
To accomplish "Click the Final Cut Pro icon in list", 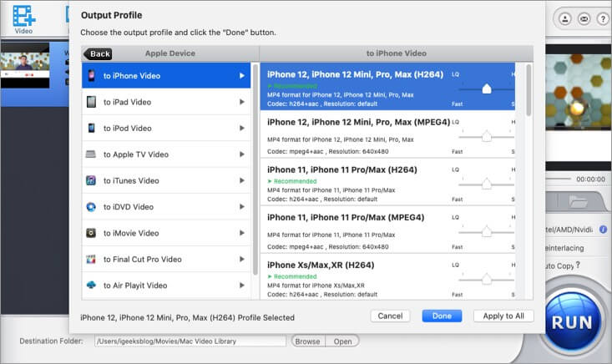I will pos(91,259).
